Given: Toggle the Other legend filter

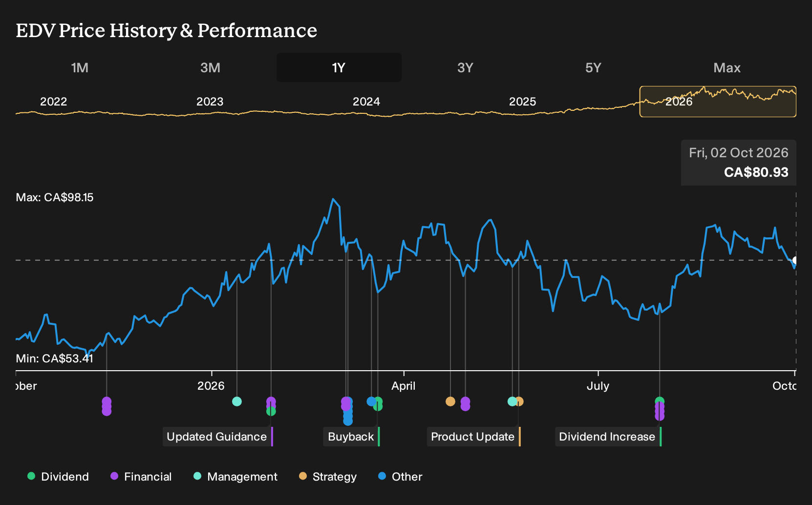Looking at the screenshot, I should 400,477.
